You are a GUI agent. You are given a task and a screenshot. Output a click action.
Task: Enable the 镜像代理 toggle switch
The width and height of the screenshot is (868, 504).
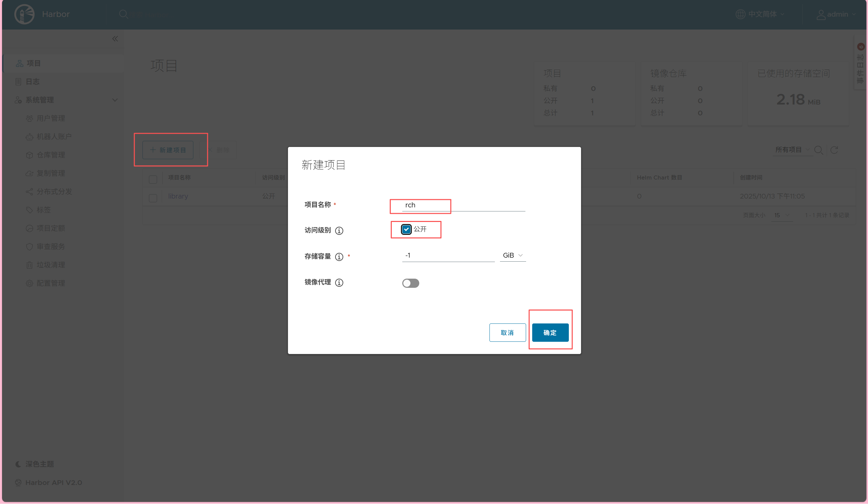pyautogui.click(x=410, y=283)
